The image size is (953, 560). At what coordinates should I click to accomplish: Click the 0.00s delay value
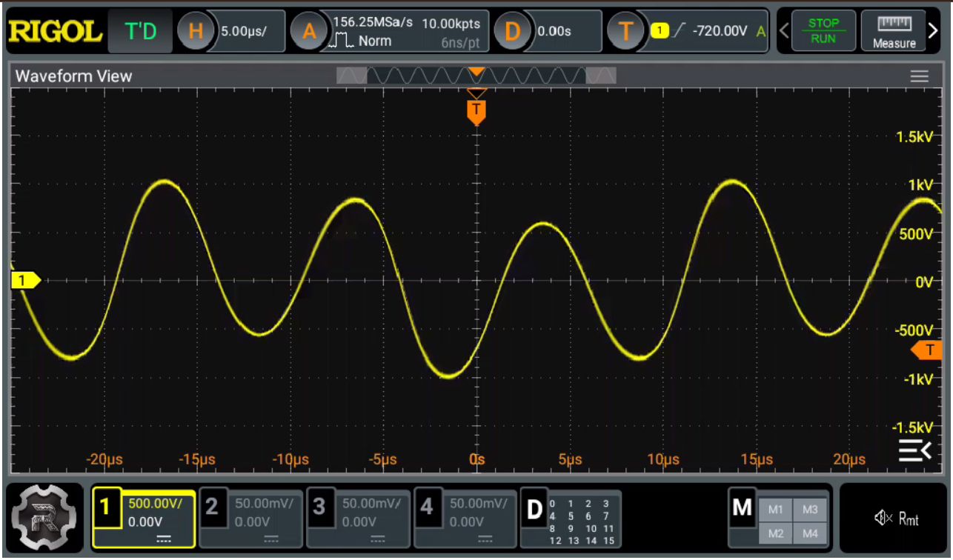click(554, 32)
